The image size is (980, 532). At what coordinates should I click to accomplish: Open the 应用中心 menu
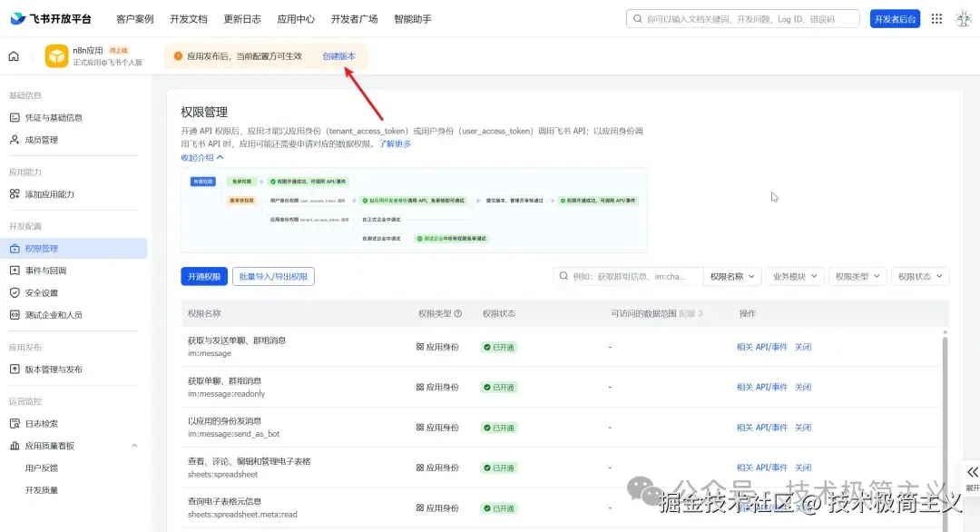pyautogui.click(x=296, y=18)
